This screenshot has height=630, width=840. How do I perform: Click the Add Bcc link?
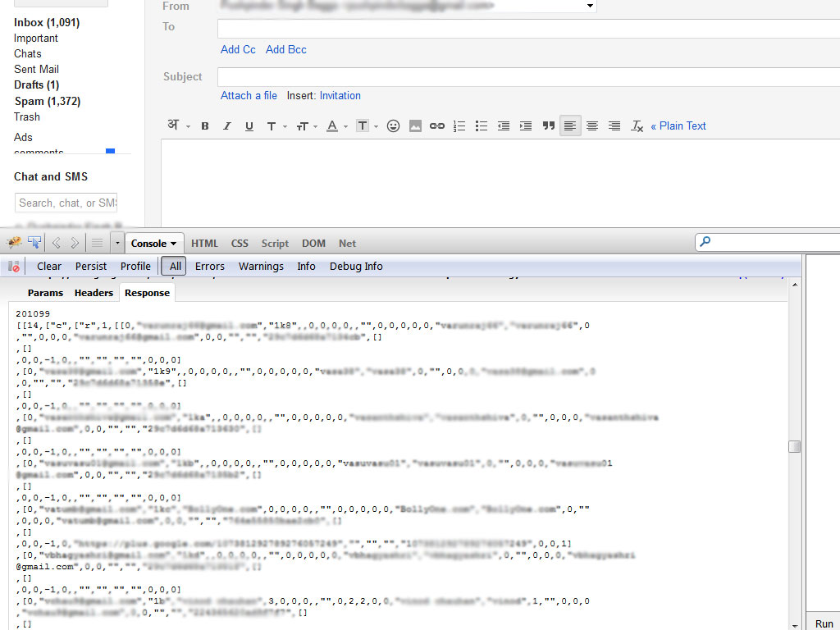(x=286, y=49)
